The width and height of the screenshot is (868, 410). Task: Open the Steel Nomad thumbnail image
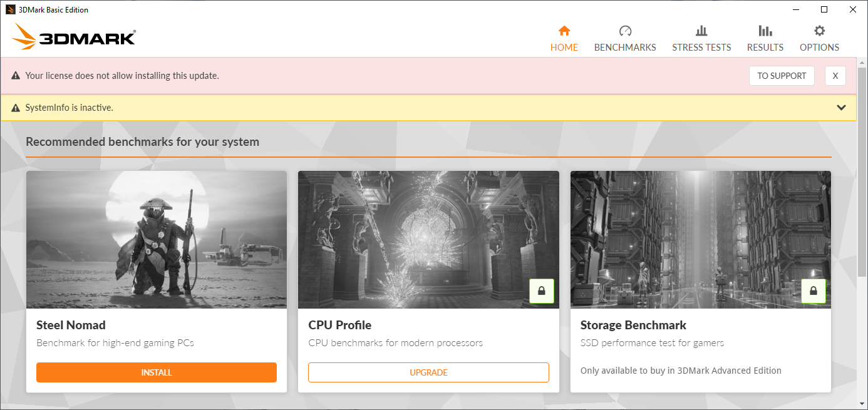pyautogui.click(x=157, y=240)
